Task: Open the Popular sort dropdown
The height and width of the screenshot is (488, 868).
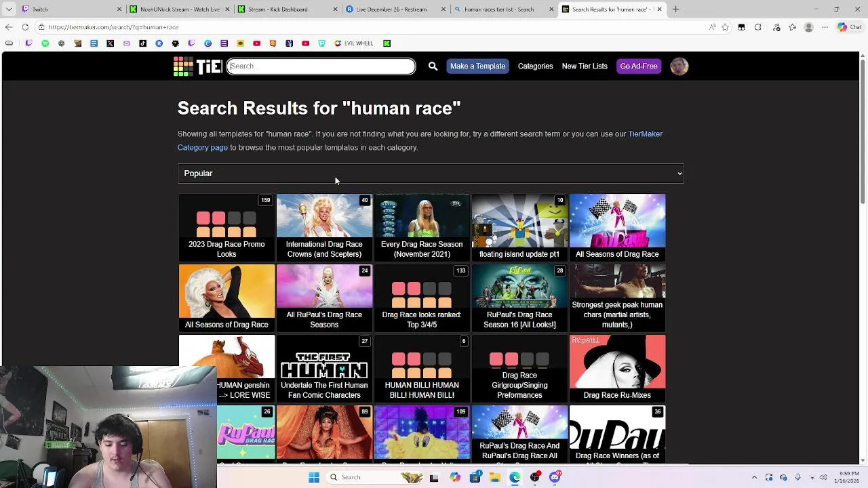Action: 431,174
